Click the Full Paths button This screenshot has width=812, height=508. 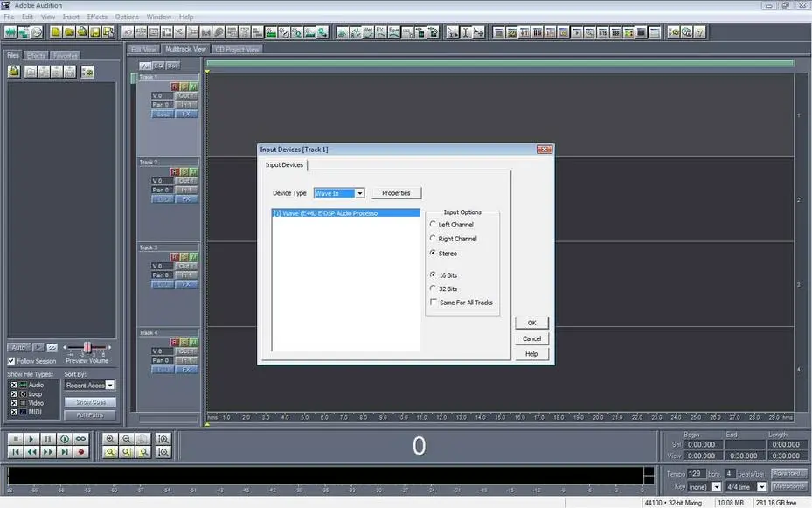pos(90,415)
